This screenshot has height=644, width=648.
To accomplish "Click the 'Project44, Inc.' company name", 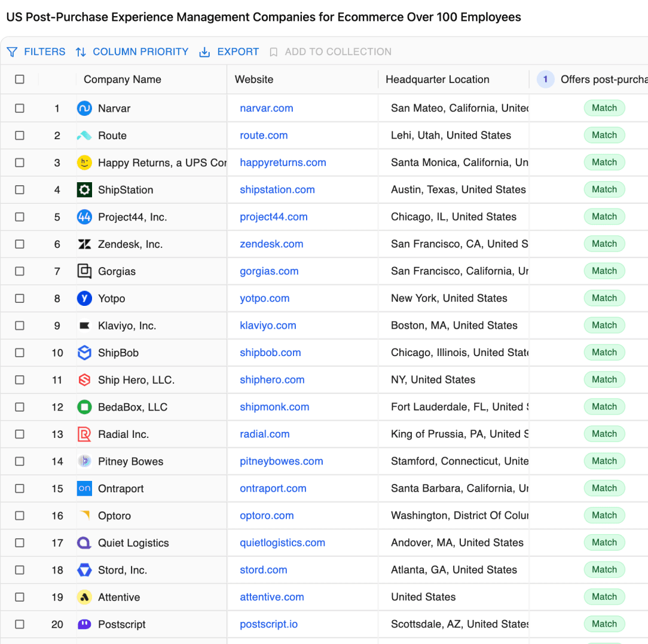I will tap(132, 217).
